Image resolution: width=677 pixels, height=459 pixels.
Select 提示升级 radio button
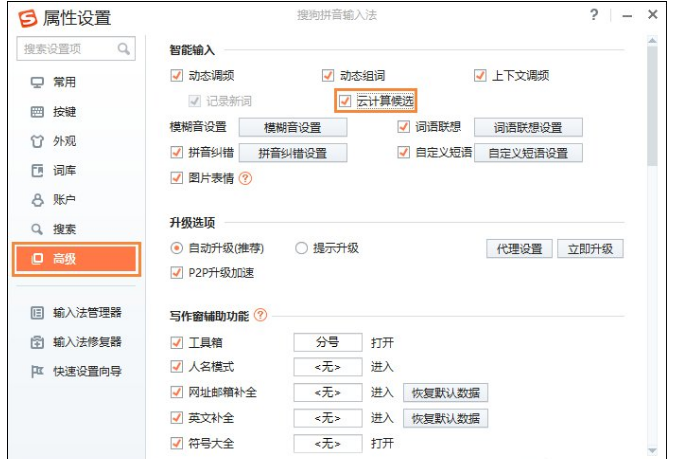tap(301, 248)
